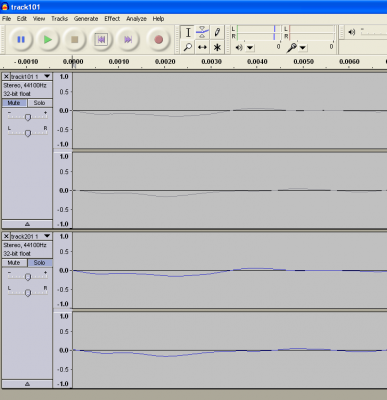This screenshot has width=387, height=400.
Task: Open the output meter dropdown arrow
Action: tap(250, 48)
